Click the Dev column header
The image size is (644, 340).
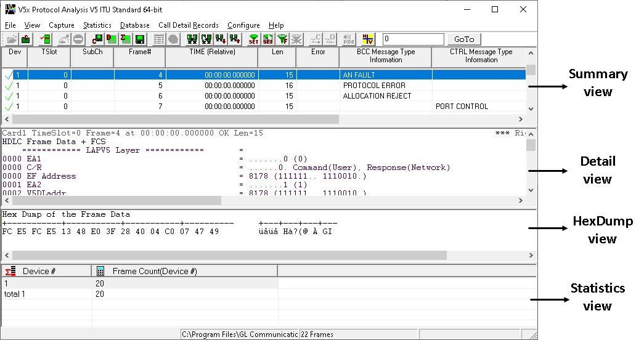coord(15,57)
